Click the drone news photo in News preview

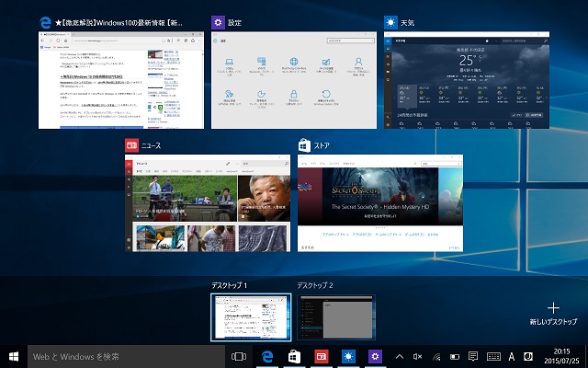tap(185, 199)
